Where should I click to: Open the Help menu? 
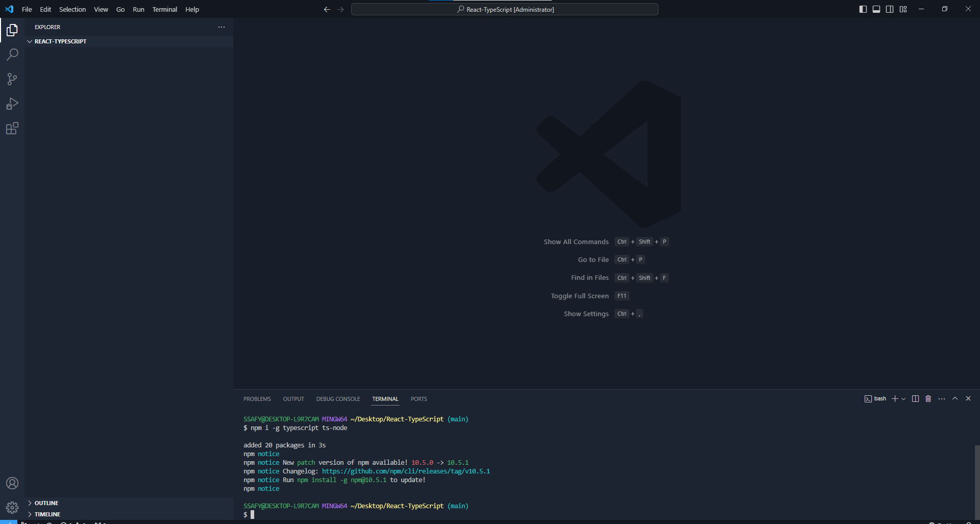pos(192,9)
